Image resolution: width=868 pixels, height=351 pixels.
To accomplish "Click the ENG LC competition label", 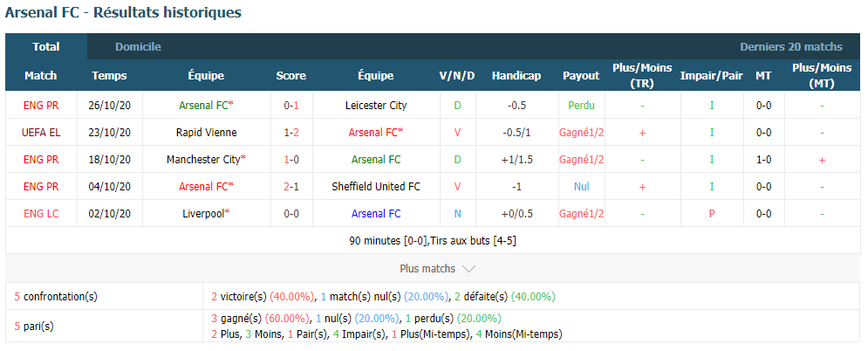I will pos(41,214).
